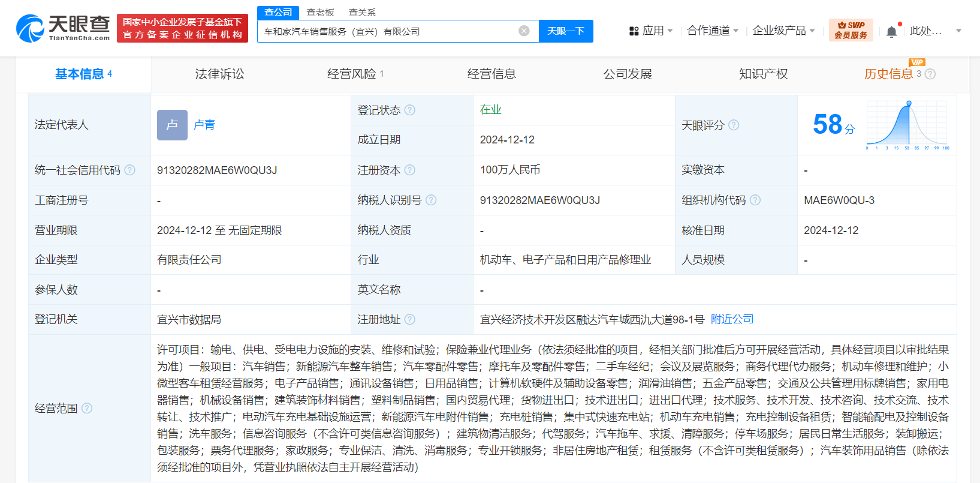Open the user account dropdown arrow
980x483 pixels.
coord(958,31)
